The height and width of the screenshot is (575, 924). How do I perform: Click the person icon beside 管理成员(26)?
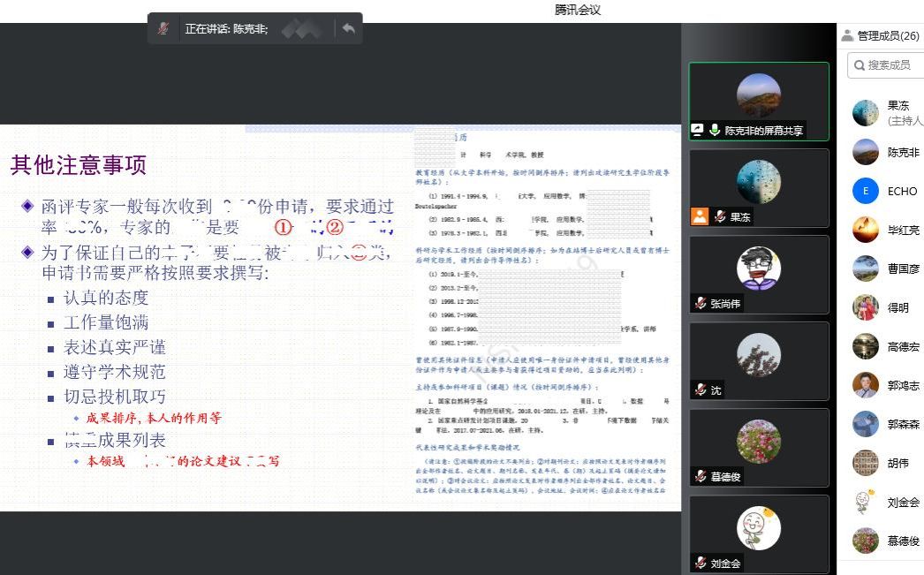pyautogui.click(x=847, y=35)
